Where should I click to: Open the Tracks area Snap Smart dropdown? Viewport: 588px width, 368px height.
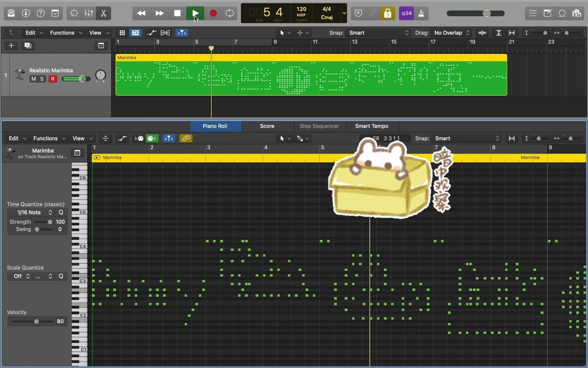click(379, 33)
